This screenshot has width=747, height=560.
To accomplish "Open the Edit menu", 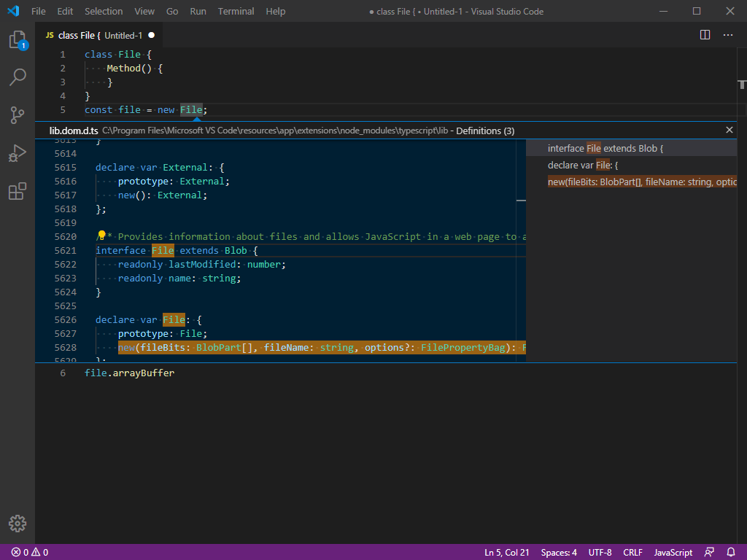I will coord(65,12).
